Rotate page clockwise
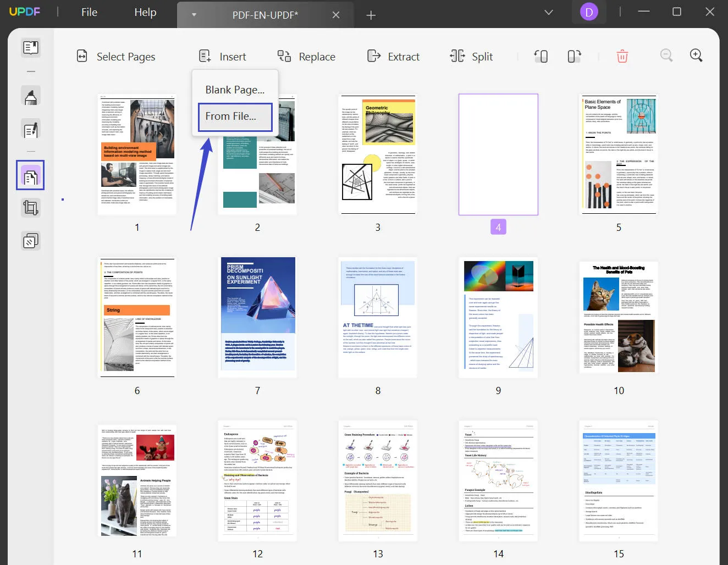 [x=573, y=56]
